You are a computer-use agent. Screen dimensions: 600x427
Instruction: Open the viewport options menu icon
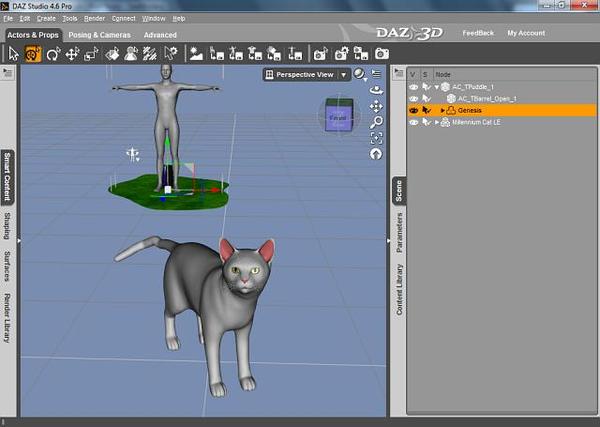(x=377, y=74)
